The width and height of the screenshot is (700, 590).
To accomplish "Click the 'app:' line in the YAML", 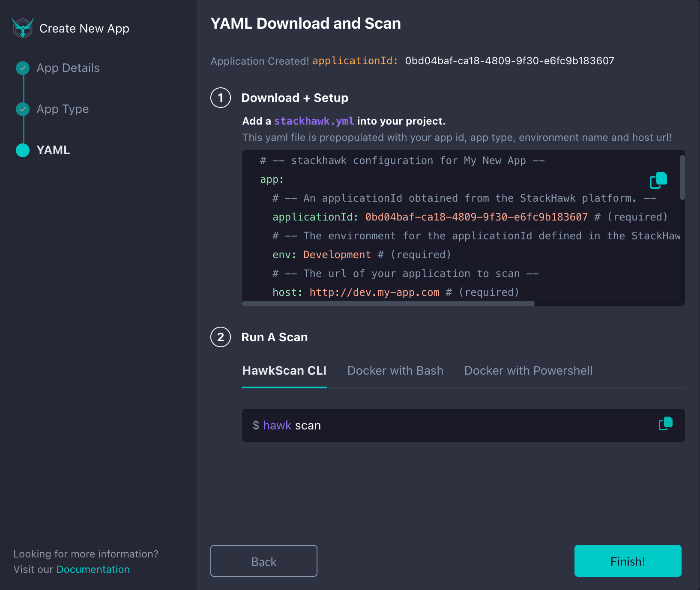I will [272, 179].
